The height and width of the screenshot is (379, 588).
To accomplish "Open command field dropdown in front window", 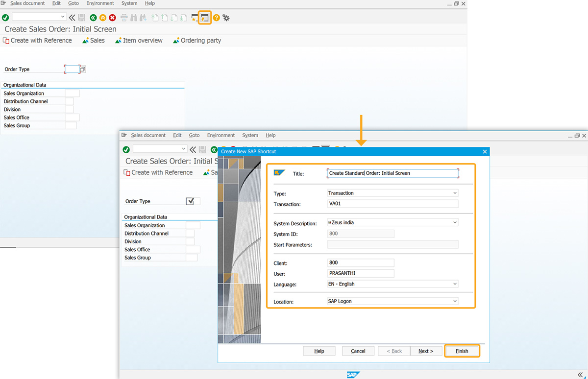I will [184, 149].
